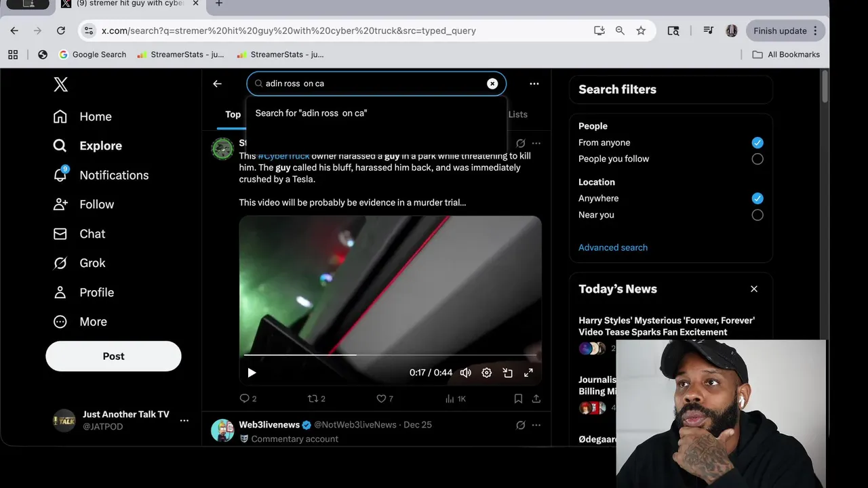
Task: Open Explore in the sidebar
Action: click(x=87, y=146)
